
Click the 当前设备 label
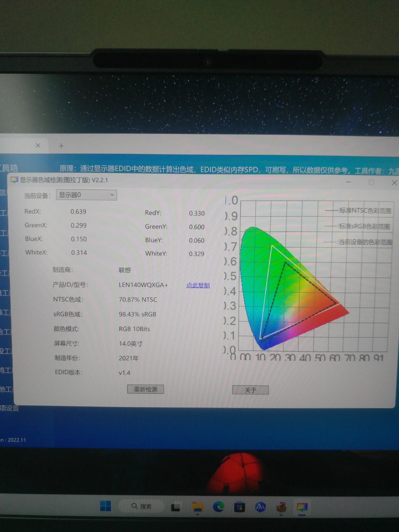click(37, 196)
